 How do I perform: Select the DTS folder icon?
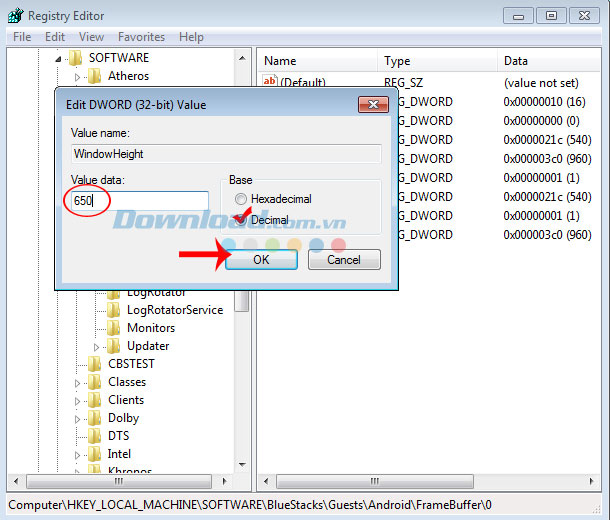tap(95, 436)
